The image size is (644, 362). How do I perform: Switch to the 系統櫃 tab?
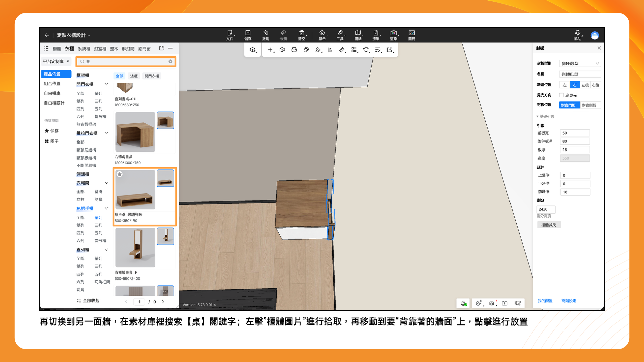(x=84, y=49)
